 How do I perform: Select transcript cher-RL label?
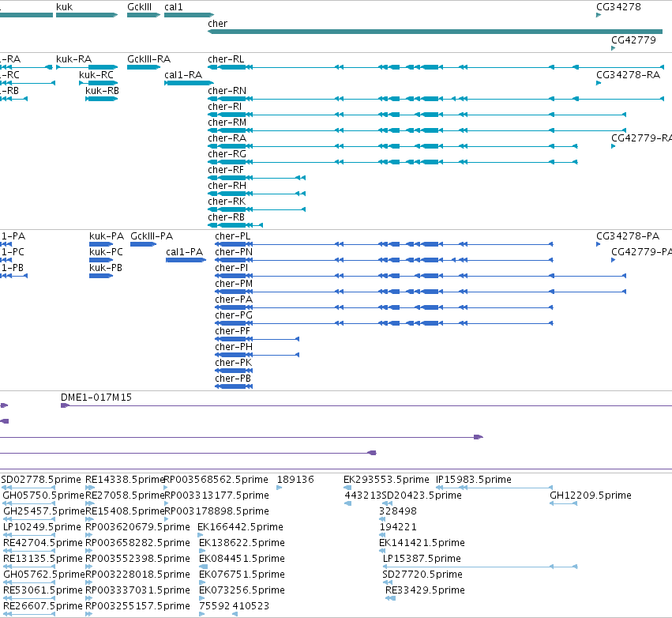pos(226,58)
